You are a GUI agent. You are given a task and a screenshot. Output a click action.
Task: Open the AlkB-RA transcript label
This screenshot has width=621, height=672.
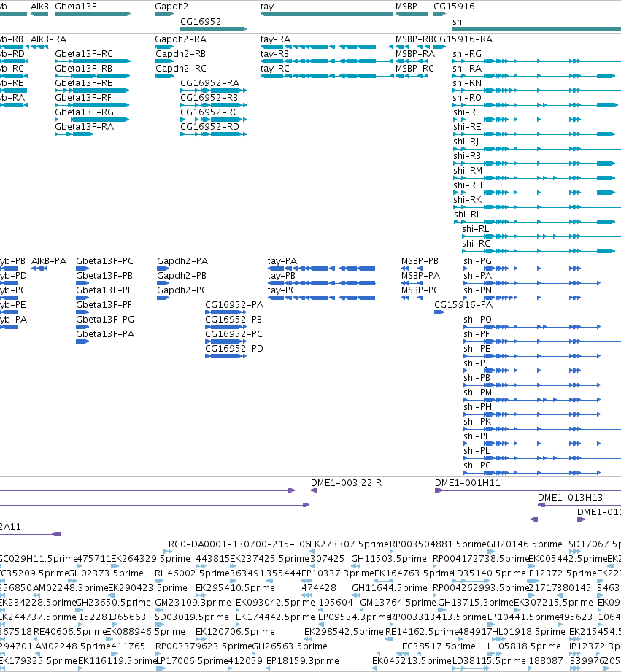(x=48, y=39)
